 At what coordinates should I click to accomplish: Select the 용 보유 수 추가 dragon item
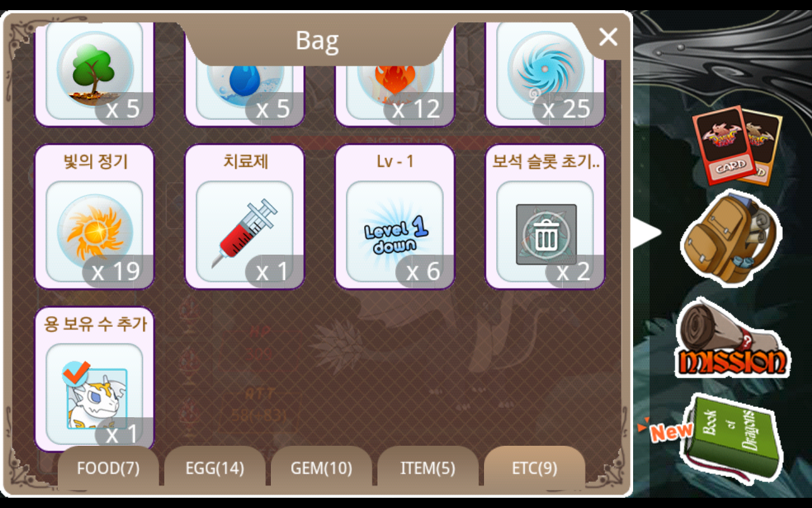click(x=95, y=380)
